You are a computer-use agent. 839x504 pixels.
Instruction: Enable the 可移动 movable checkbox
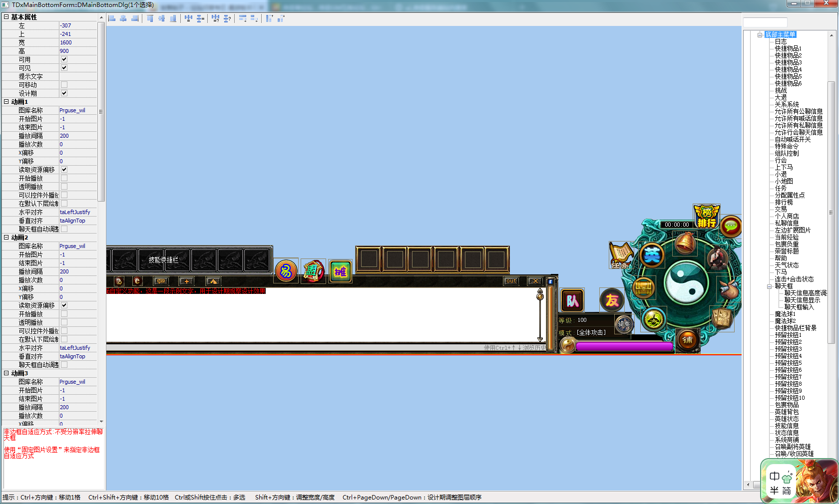click(x=64, y=85)
